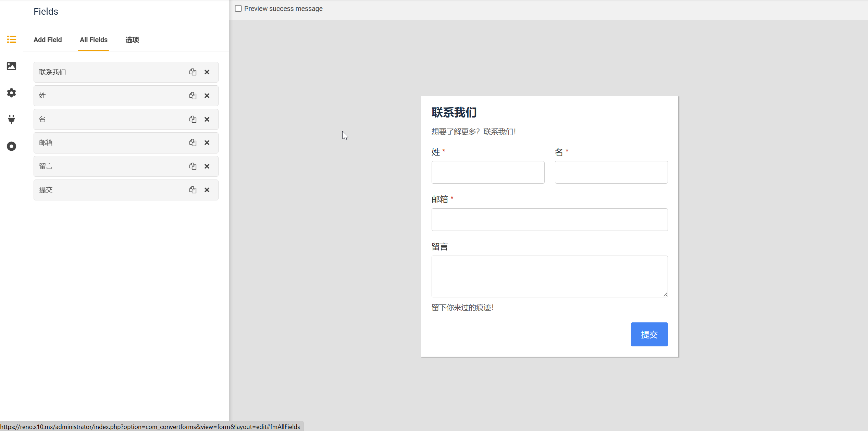Delete the 留言 field
Screen dimensions: 868x431
[x=207, y=166]
